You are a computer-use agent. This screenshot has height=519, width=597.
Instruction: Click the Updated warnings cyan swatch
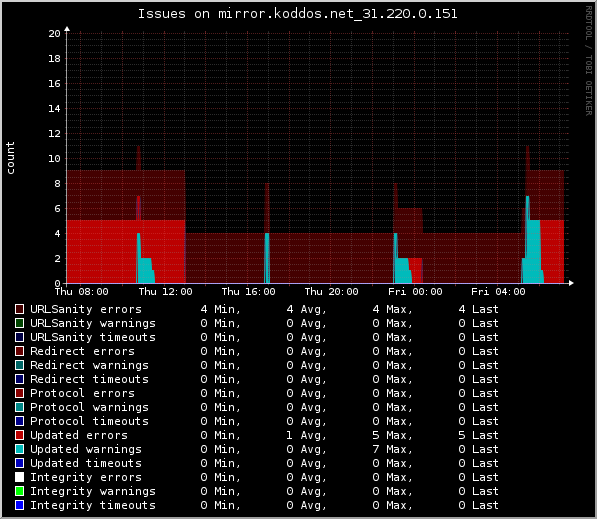[x=19, y=449]
